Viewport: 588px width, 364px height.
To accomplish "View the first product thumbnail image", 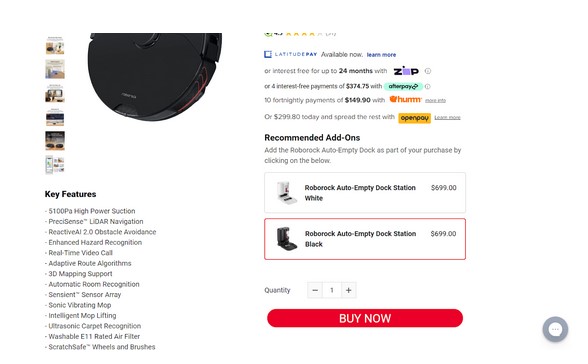I will [x=55, y=45].
